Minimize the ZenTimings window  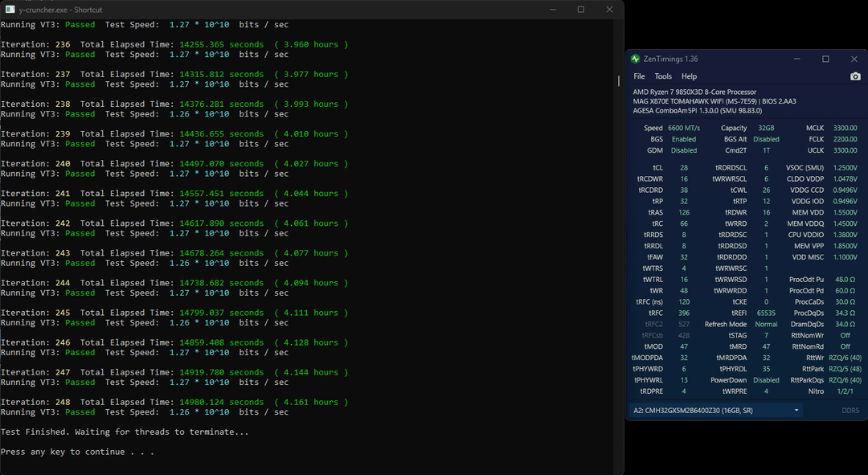pyautogui.click(x=796, y=59)
